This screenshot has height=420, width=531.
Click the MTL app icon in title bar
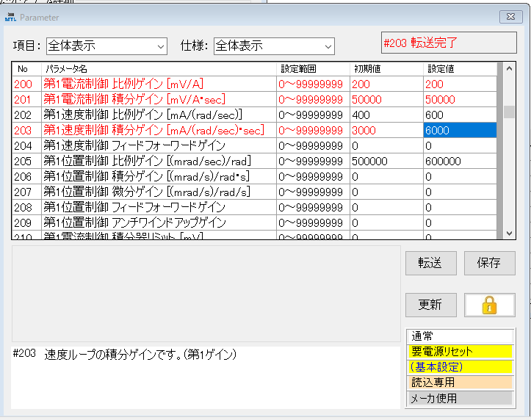click(10, 17)
